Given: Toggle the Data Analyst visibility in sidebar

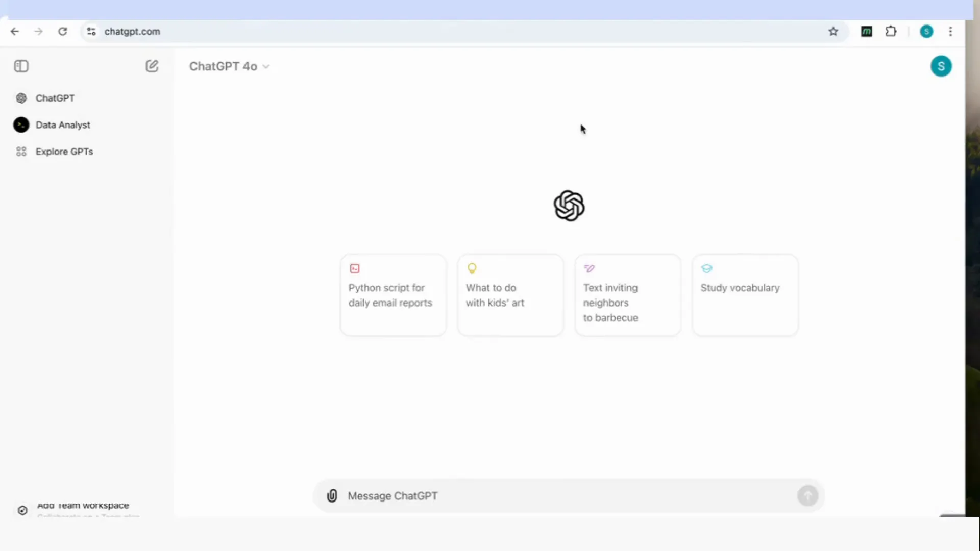Looking at the screenshot, I should [x=63, y=124].
